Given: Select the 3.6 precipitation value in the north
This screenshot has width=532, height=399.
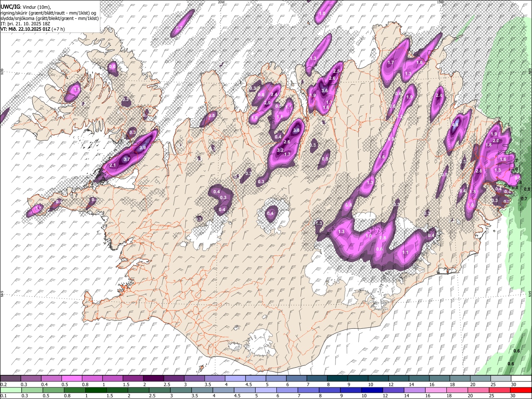Looking at the screenshot, I should 325,91.
